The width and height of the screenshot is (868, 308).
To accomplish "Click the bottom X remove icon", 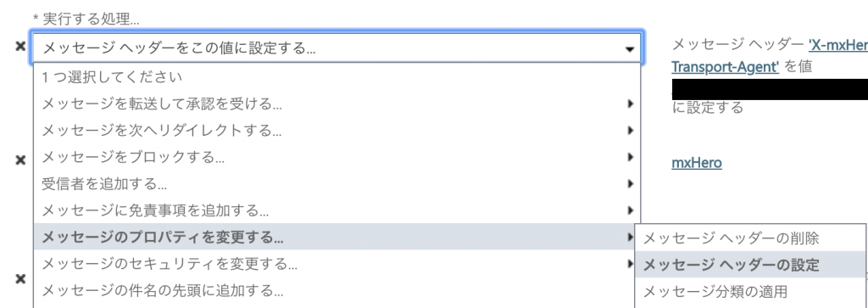I will (x=20, y=278).
